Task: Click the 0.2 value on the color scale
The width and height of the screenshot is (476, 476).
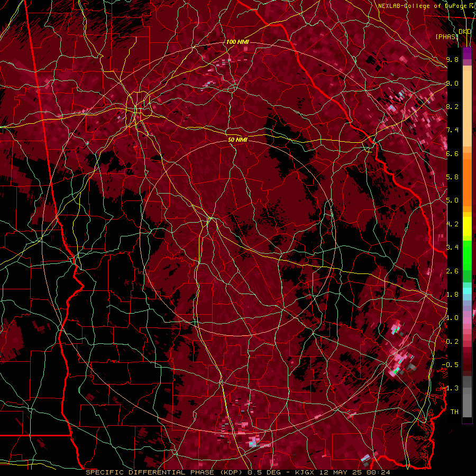Action: pos(452,342)
